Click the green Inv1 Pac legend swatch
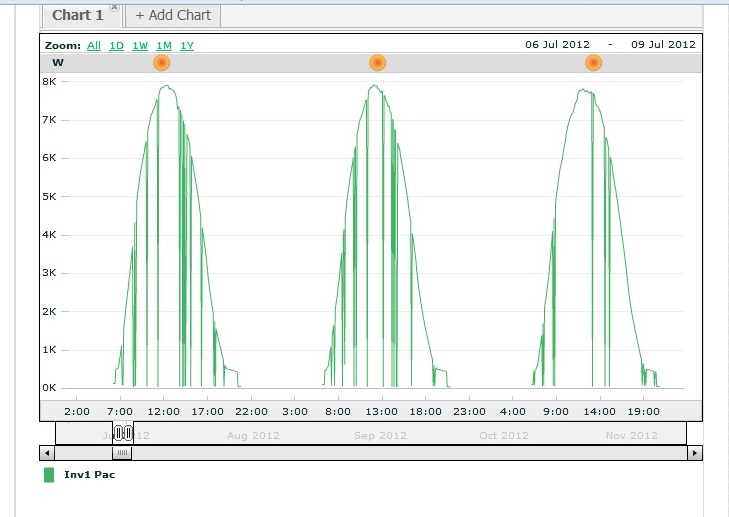The width and height of the screenshot is (729, 517). pyautogui.click(x=49, y=474)
